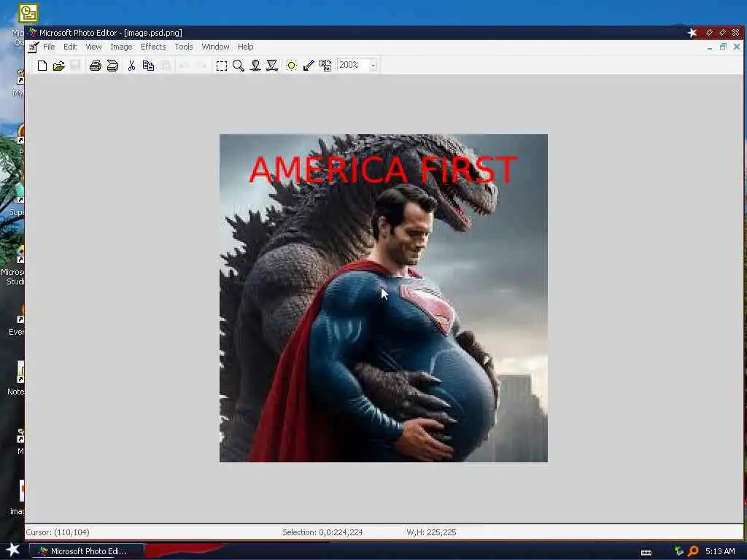Click the network tray icon beside magnifier
The height and width of the screenshot is (560, 747).
(679, 551)
